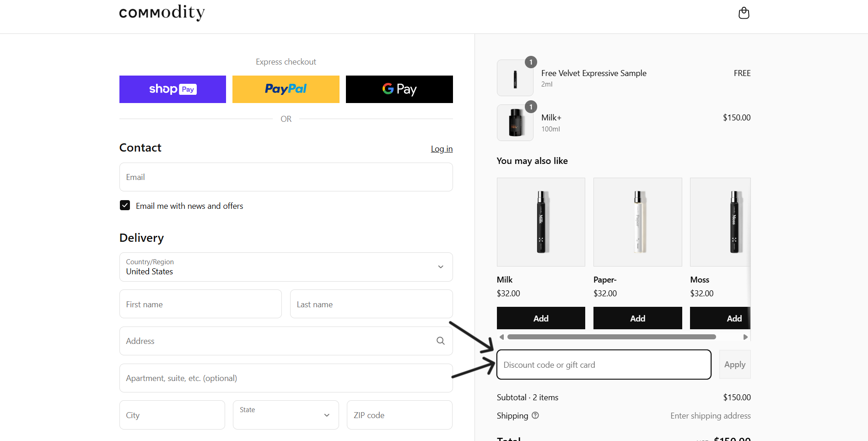Viewport: 868px width, 441px height.
Task: Click the Milk+ 100ml product thumbnail
Action: point(515,123)
